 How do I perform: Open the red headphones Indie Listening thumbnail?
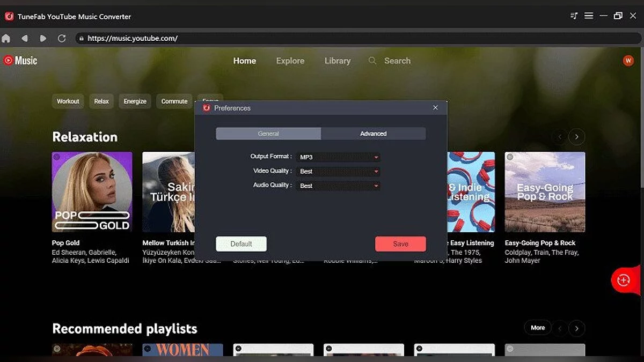(x=471, y=192)
